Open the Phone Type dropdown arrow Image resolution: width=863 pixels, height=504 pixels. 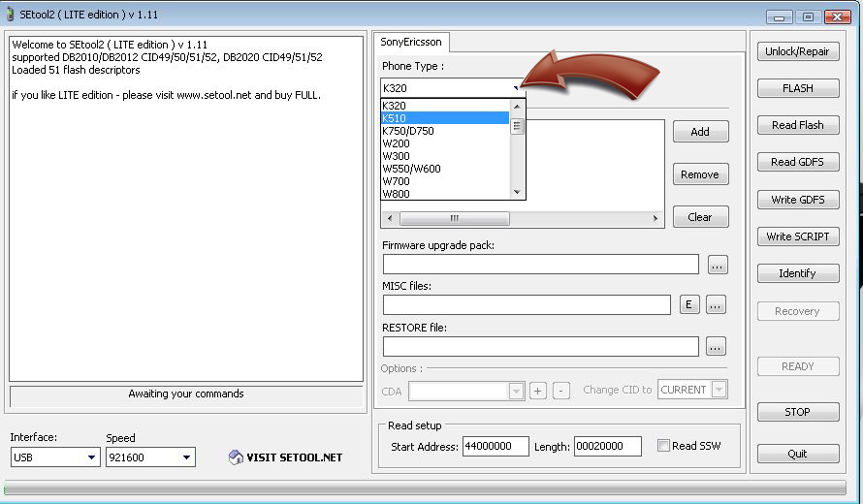(x=516, y=88)
